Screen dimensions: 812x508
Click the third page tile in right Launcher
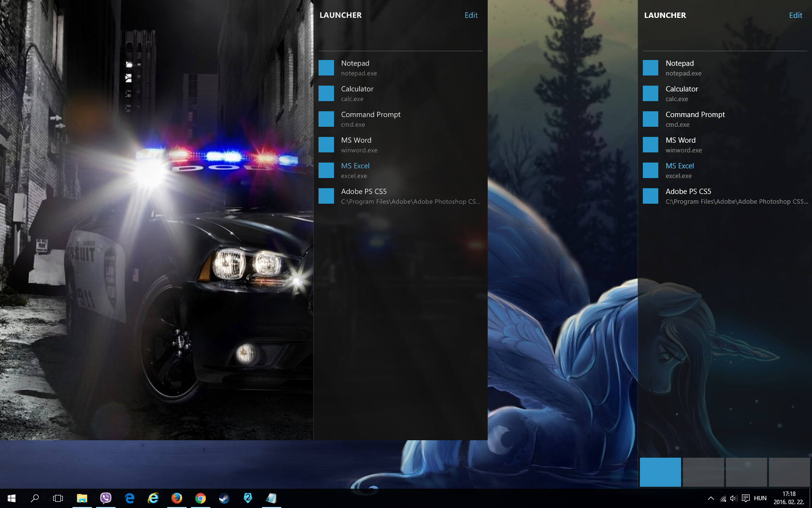(x=746, y=472)
